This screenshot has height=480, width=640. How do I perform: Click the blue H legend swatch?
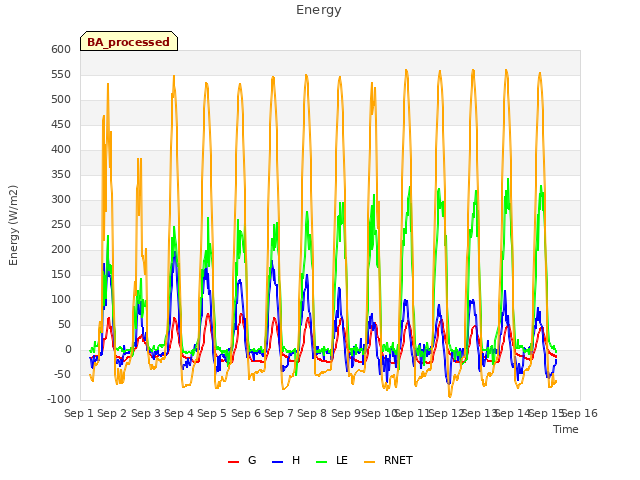(x=278, y=462)
